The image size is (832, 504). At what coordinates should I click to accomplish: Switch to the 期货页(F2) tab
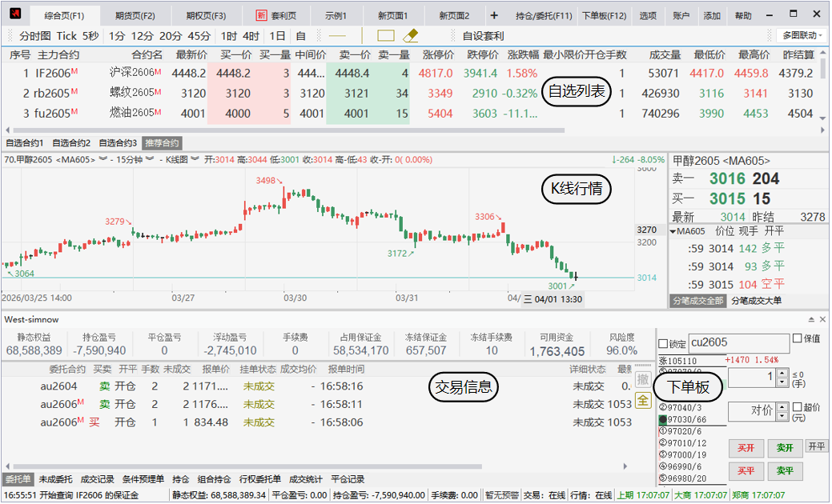(x=135, y=16)
